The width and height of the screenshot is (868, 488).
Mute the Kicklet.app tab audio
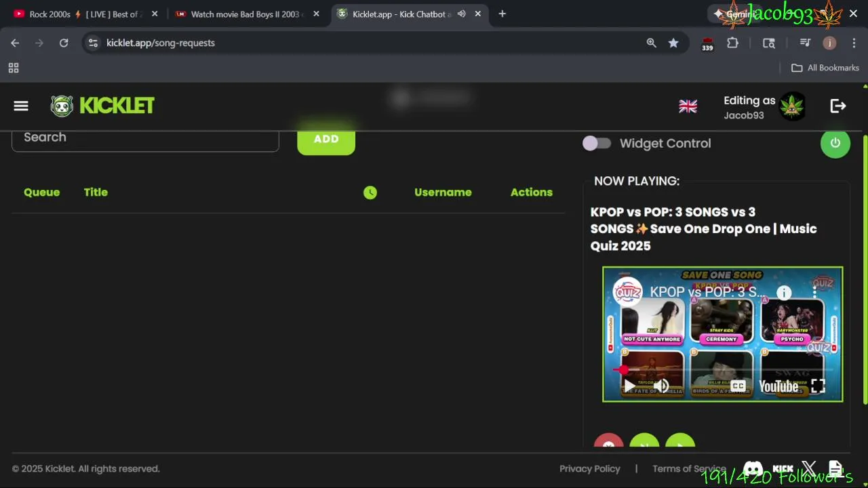(462, 14)
